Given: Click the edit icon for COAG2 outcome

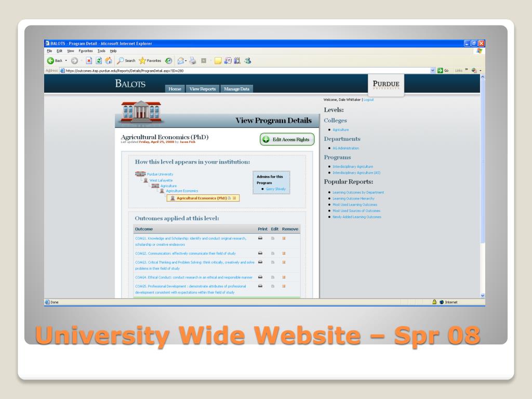Looking at the screenshot, I should [x=273, y=254].
